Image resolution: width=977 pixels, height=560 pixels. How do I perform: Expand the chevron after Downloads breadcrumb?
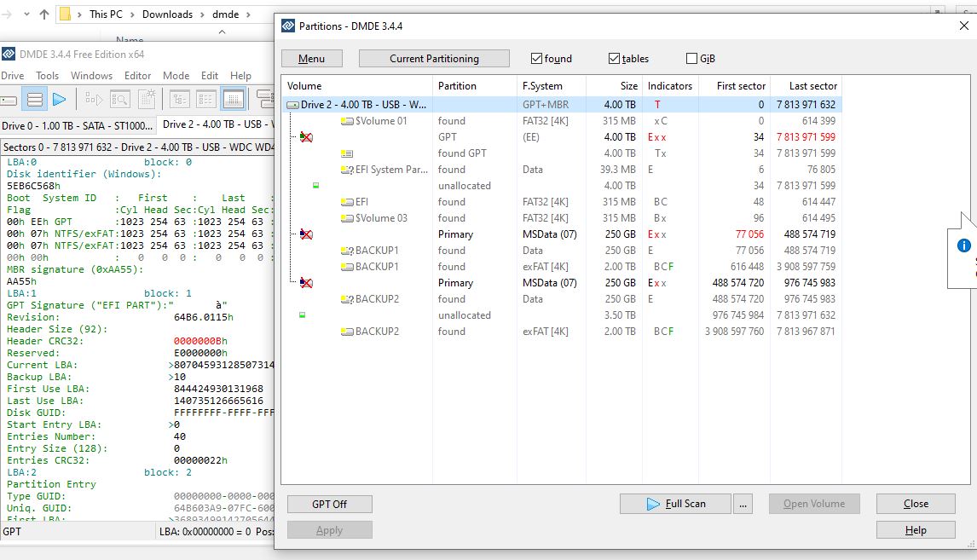pyautogui.click(x=203, y=14)
